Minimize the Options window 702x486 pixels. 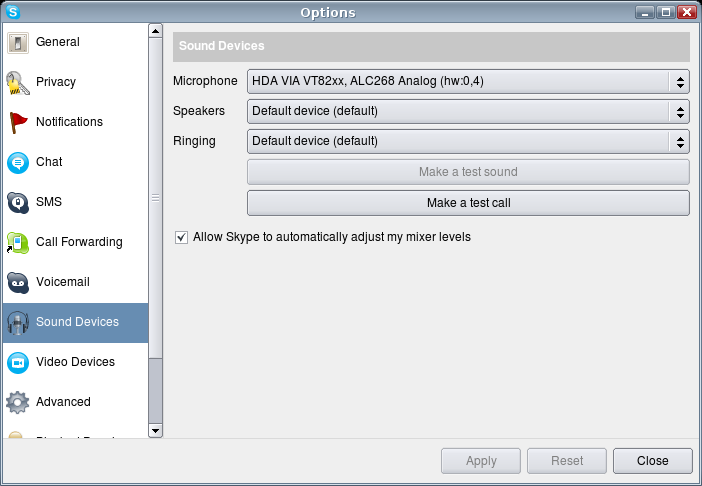(645, 12)
